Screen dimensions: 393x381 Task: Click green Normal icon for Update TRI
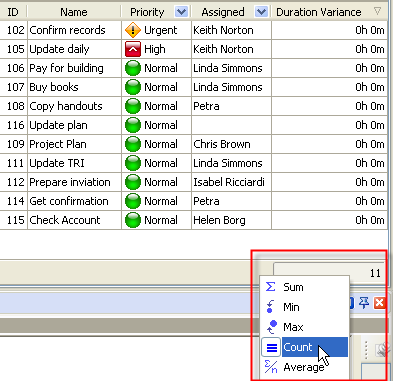(x=133, y=163)
